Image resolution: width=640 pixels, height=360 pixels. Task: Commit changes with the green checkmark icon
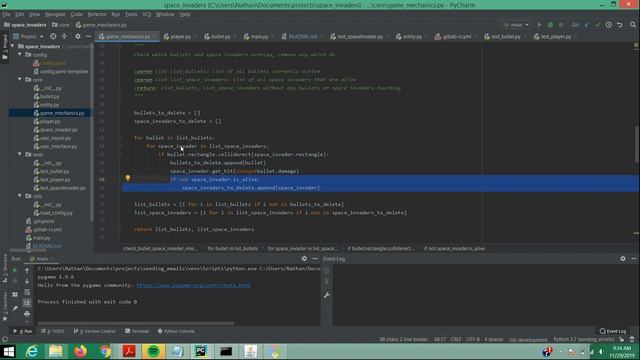[598, 25]
